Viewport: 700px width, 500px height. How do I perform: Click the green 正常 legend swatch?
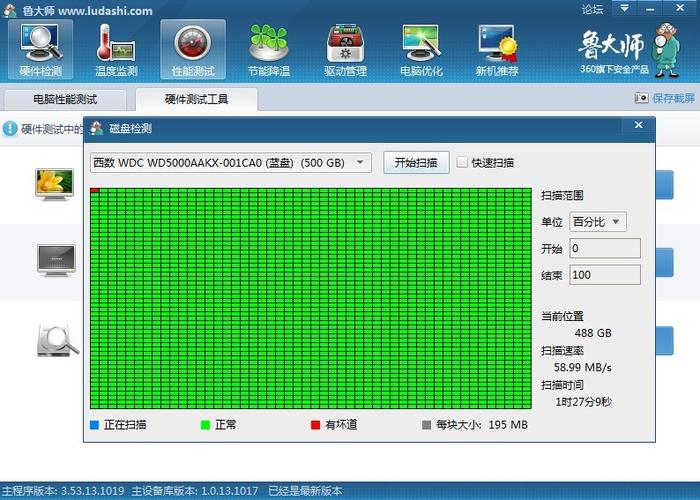(x=205, y=425)
